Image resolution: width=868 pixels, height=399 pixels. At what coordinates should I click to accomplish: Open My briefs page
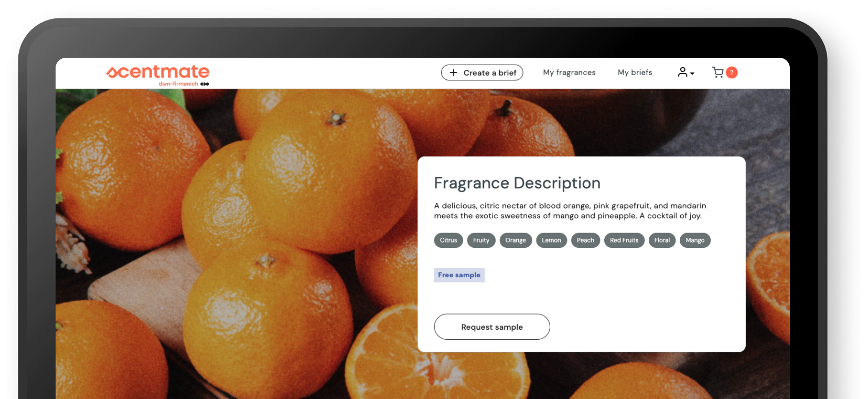pos(635,72)
